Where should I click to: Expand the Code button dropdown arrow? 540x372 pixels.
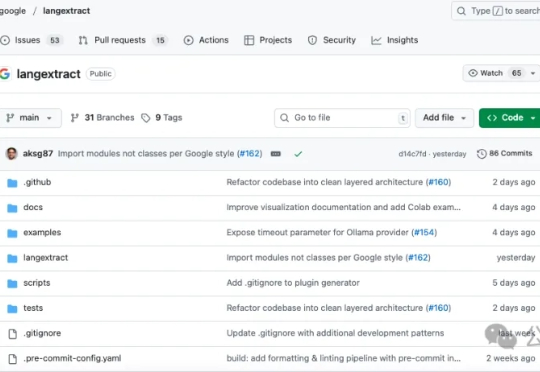(x=533, y=118)
